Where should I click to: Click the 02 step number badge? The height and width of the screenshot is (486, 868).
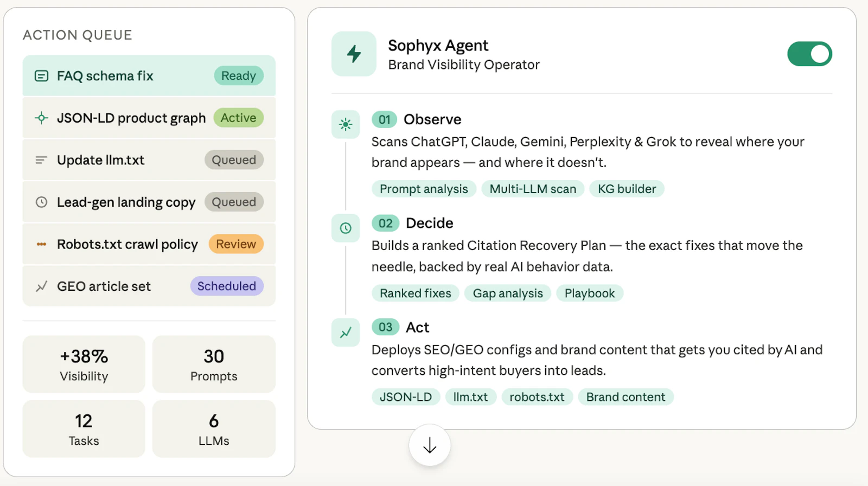tap(385, 223)
